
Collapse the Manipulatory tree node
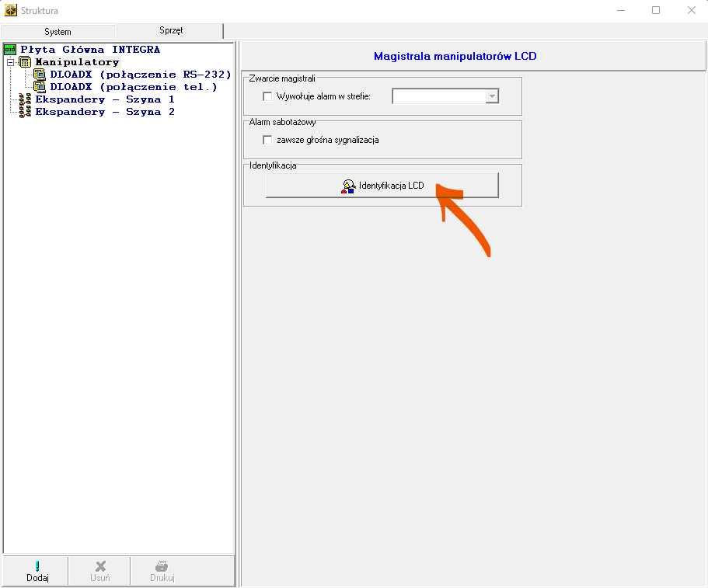coord(10,62)
